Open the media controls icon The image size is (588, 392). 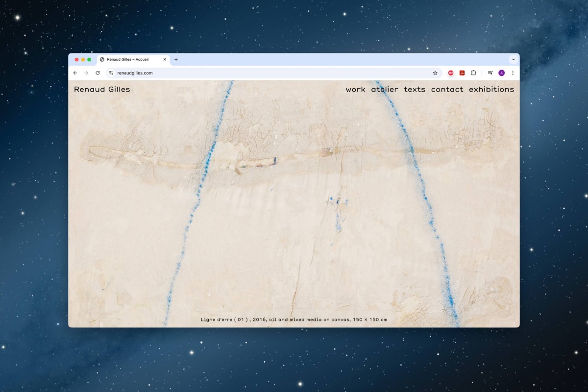click(x=490, y=73)
